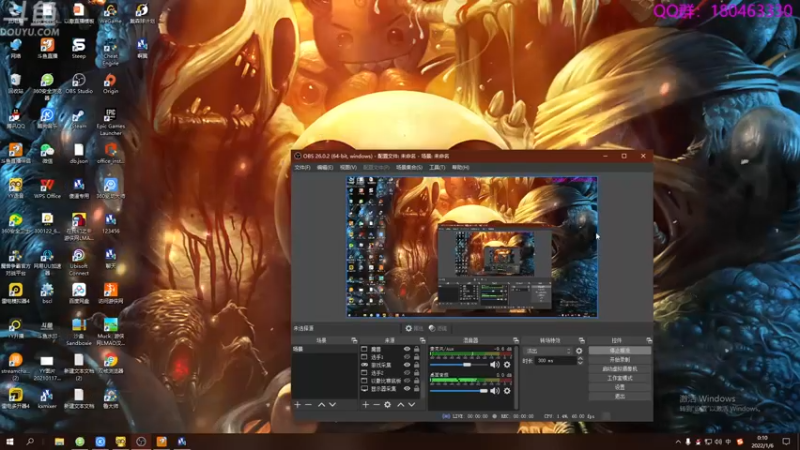Open Origin desktop shortcut

pos(110,84)
